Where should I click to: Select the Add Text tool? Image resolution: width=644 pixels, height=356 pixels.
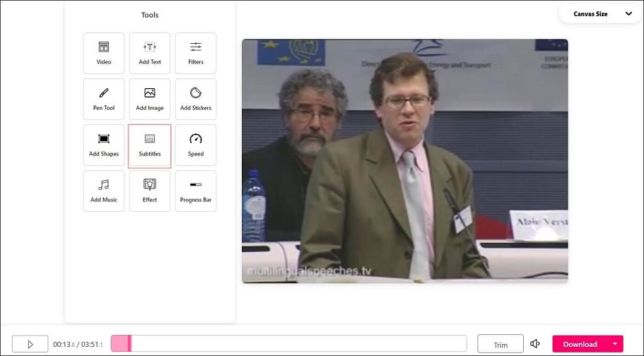(x=150, y=54)
